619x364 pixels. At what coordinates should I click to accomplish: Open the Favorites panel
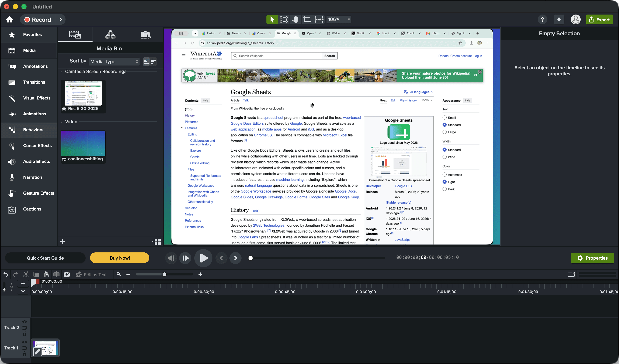click(29, 35)
